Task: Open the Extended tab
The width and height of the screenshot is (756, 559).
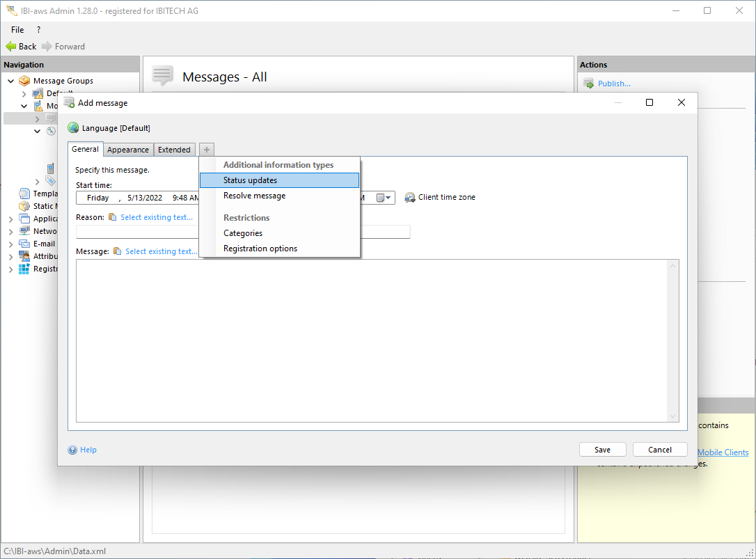Action: [174, 150]
